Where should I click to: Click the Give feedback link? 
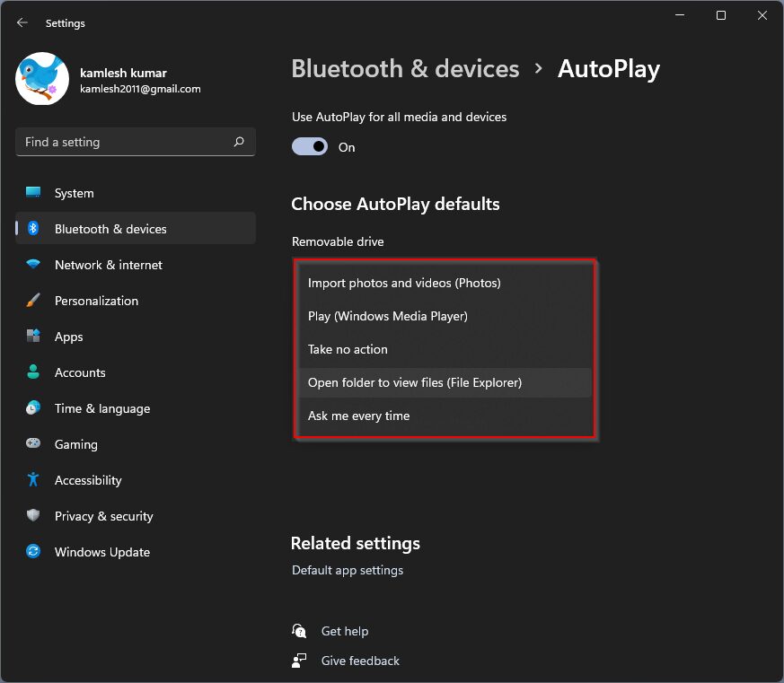tap(360, 661)
